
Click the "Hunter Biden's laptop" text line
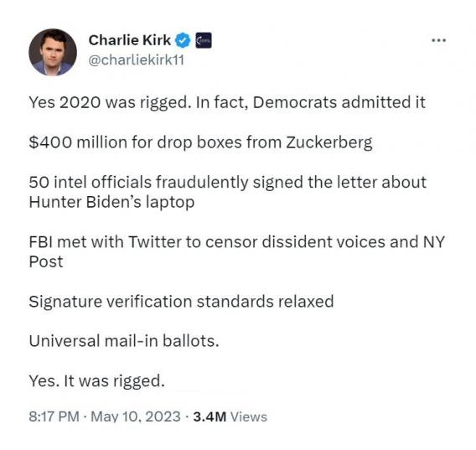pos(111,202)
